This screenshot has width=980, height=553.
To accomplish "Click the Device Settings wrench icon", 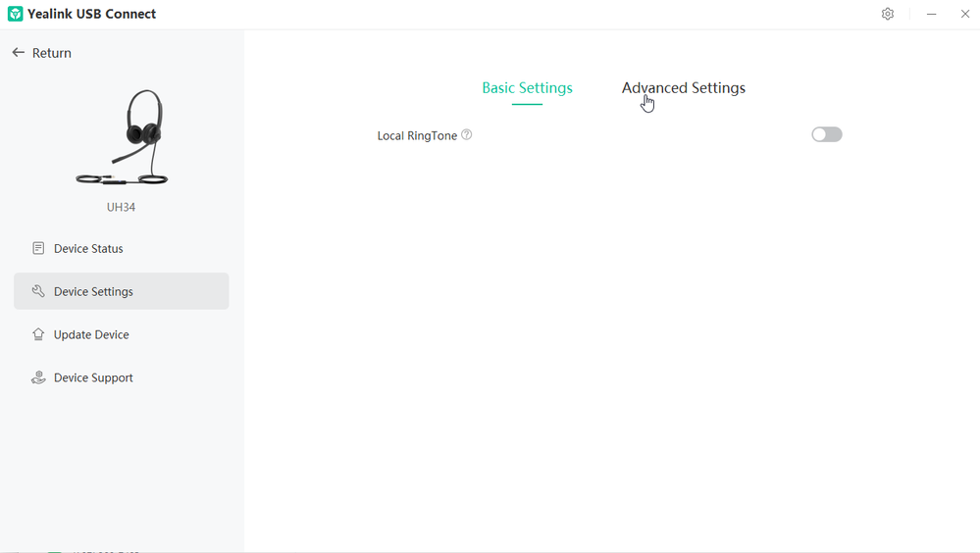I will [38, 291].
